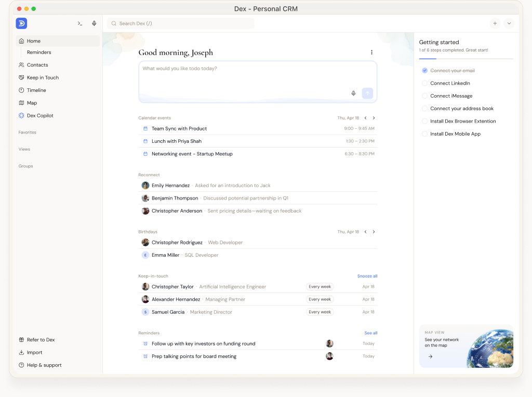Click alarm icon for investors follow-up reminder
Screen dimensions: 532x397
[x=145, y=343]
